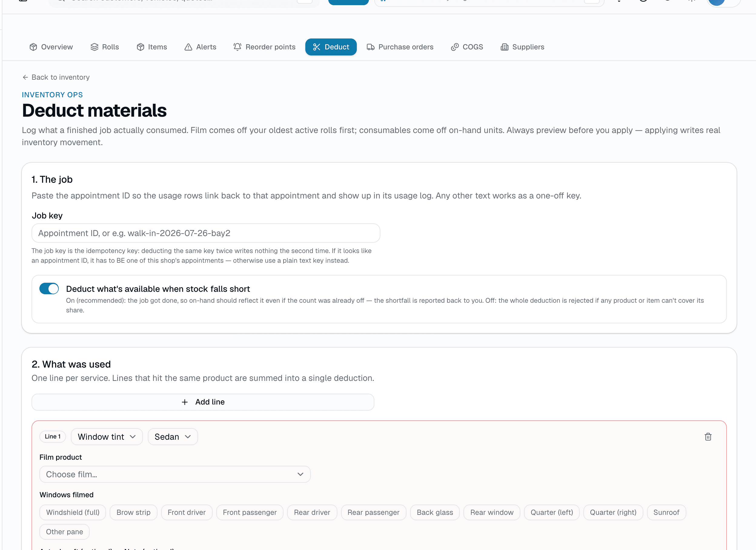Screen dimensions: 756x550
Task: Switch to the Rolls tab
Action: [105, 47]
